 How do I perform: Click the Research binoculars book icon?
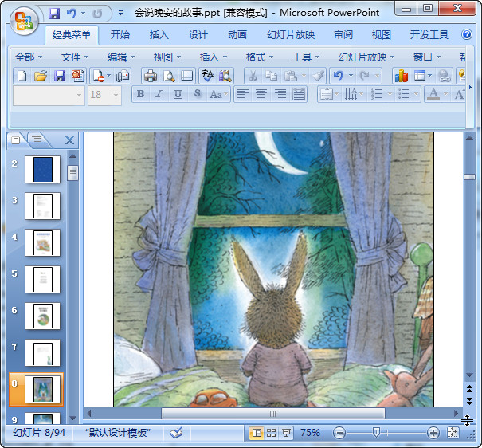(x=225, y=76)
